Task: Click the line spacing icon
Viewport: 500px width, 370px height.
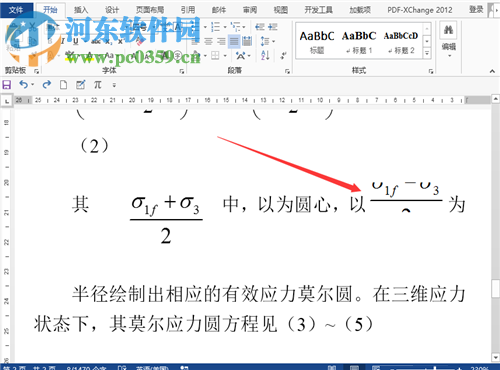Action: pyautogui.click(x=265, y=41)
